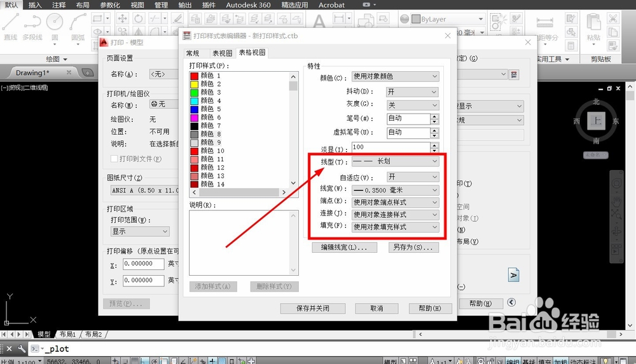Click Save & Close (保存并关闭) button

tap(313, 309)
